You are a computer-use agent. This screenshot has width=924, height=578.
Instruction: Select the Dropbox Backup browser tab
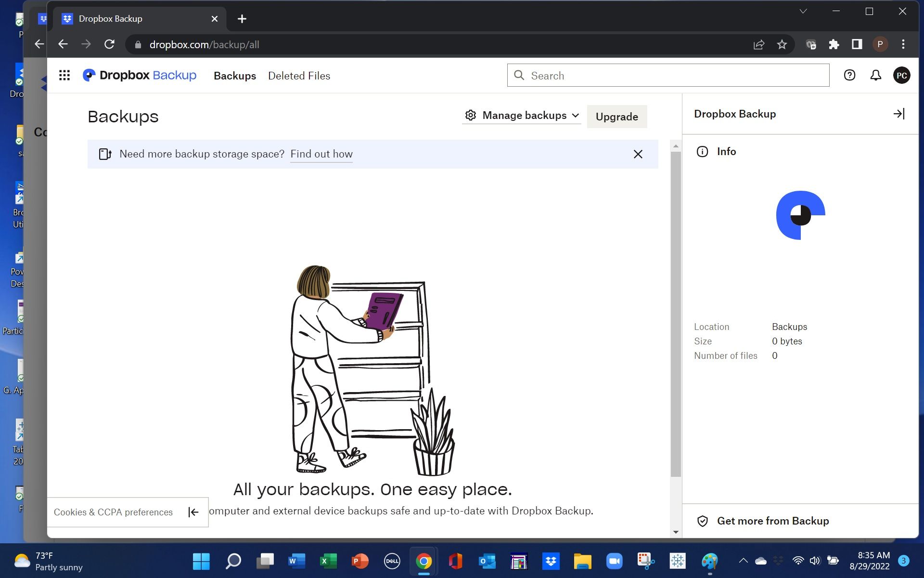(140, 19)
